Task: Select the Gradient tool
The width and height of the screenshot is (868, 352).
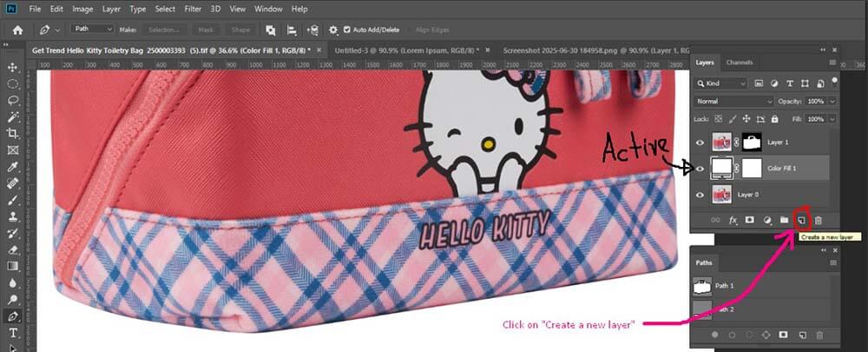Action: [x=12, y=267]
